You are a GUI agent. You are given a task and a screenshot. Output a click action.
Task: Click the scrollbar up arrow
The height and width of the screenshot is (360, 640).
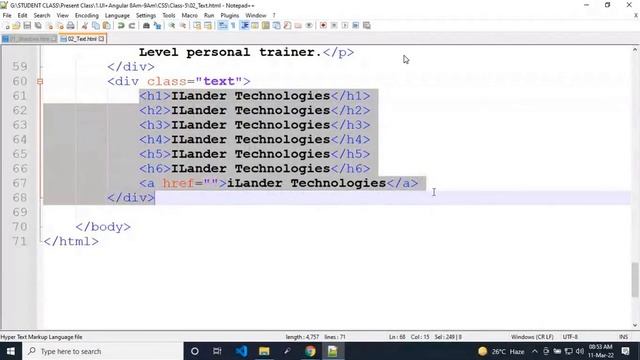(x=635, y=50)
